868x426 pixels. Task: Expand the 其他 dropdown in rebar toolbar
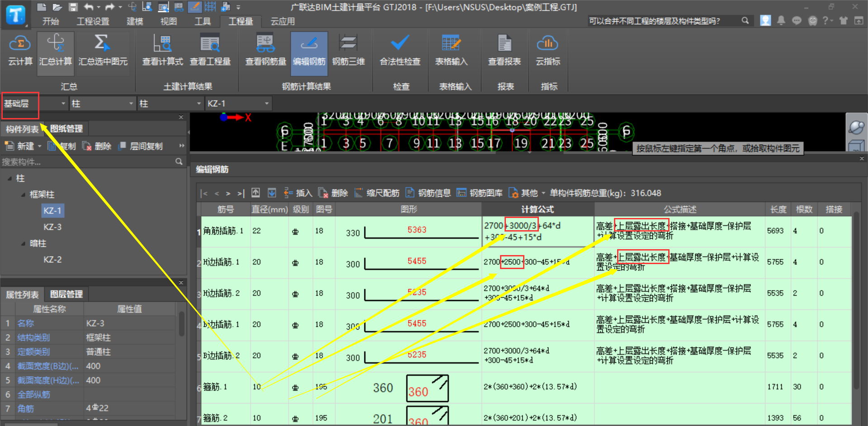click(x=543, y=194)
